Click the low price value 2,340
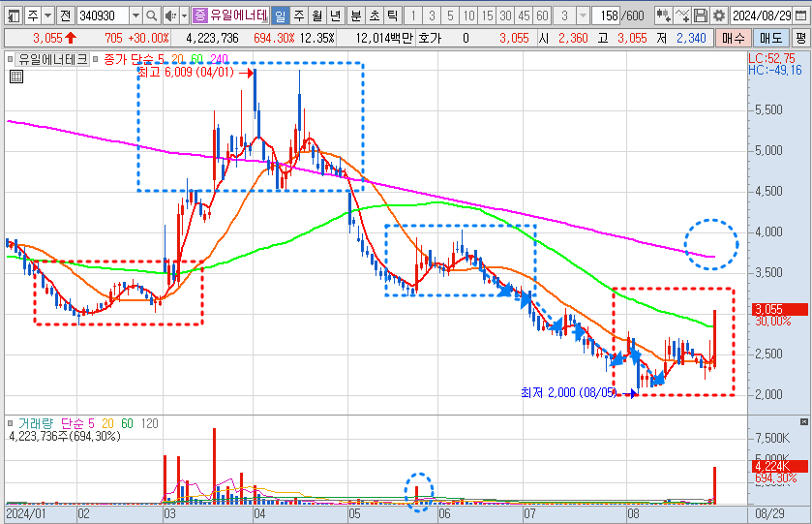This screenshot has width=812, height=524. (x=691, y=39)
